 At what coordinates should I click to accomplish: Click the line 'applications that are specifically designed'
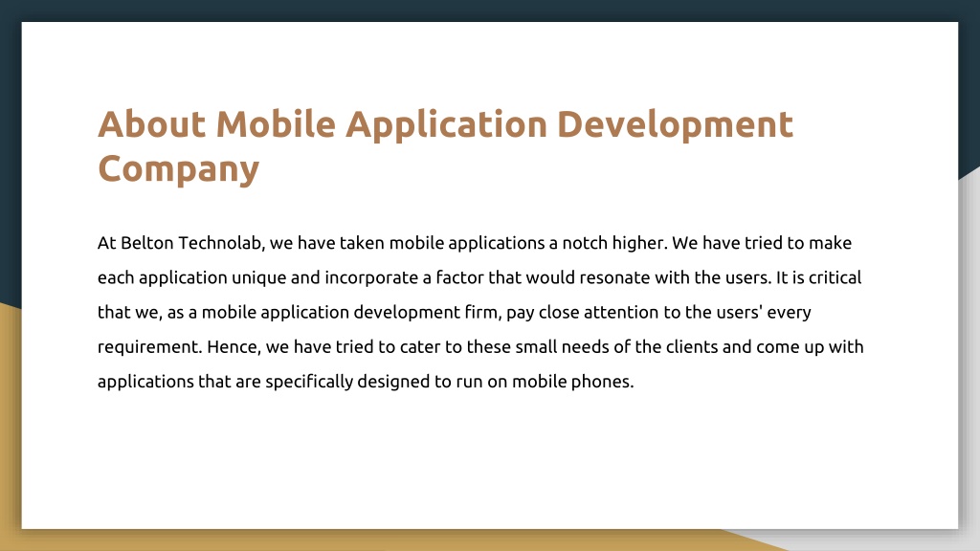pyautogui.click(x=366, y=382)
